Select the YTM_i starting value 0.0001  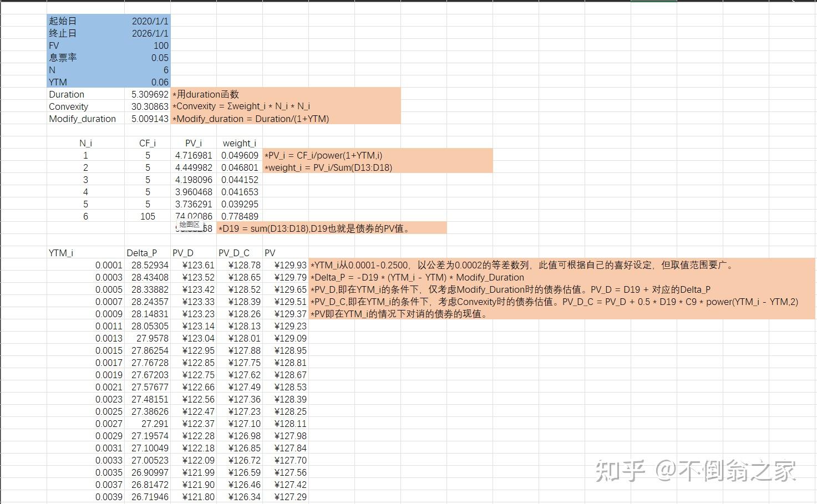tap(109, 265)
